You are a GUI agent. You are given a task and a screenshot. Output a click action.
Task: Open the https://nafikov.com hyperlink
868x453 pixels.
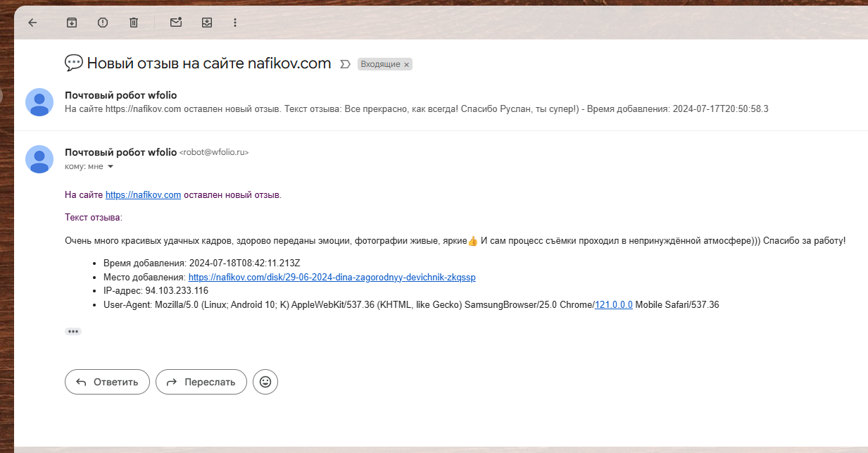[143, 194]
